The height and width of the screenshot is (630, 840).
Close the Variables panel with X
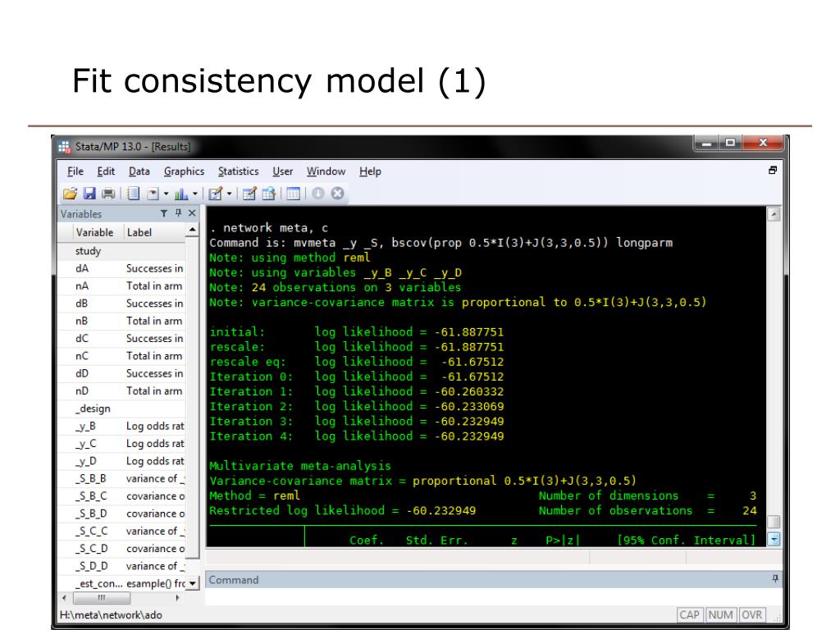(192, 213)
